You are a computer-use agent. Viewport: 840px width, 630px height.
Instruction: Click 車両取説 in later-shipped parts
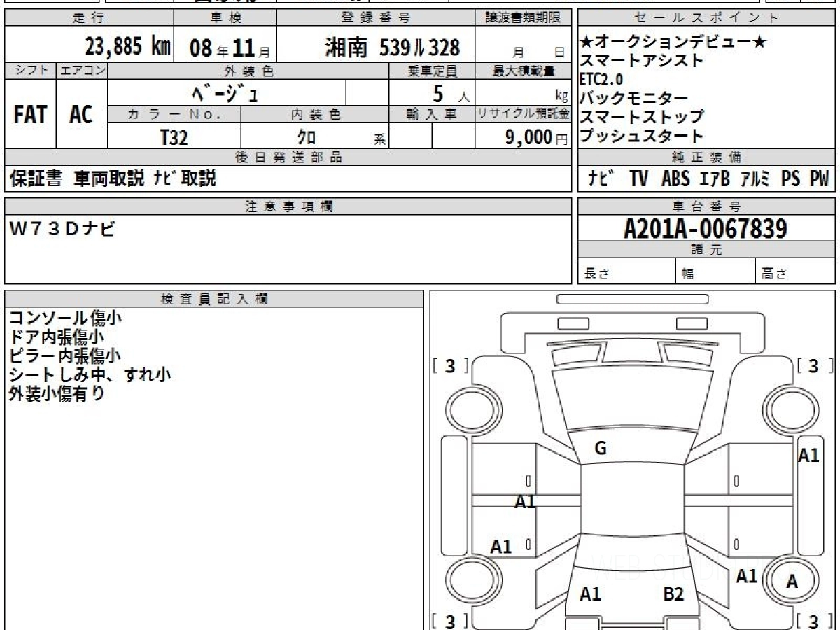pos(109,178)
